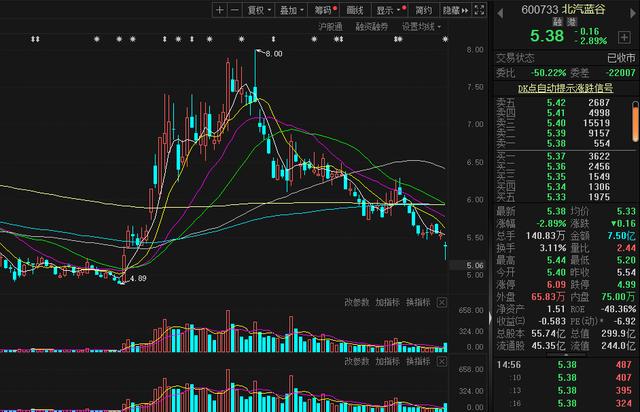Click 改参数 on second volume indicator
The height and width of the screenshot is (412, 640).
coord(357,362)
